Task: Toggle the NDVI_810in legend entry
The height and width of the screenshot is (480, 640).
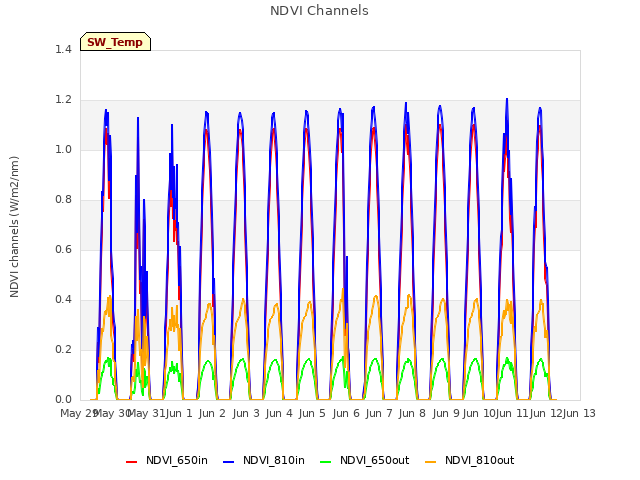Action: [264, 461]
